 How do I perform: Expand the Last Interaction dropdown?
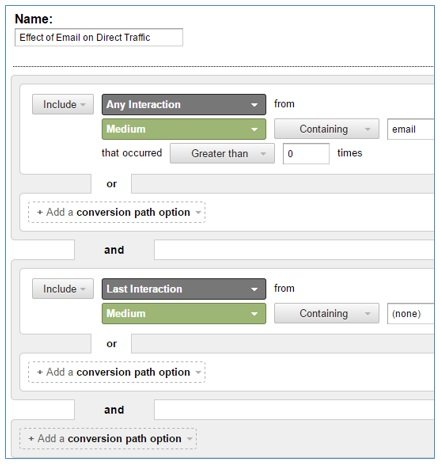(x=184, y=289)
